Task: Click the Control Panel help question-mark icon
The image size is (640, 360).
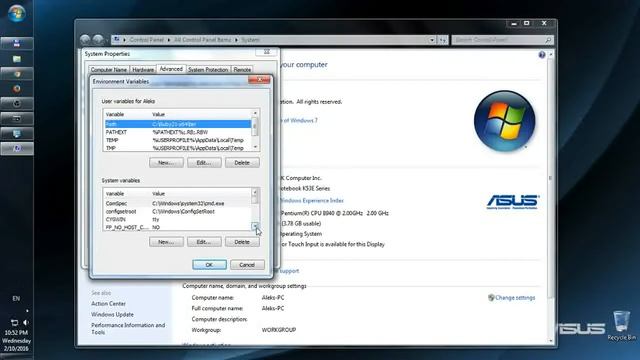Action: [542, 55]
